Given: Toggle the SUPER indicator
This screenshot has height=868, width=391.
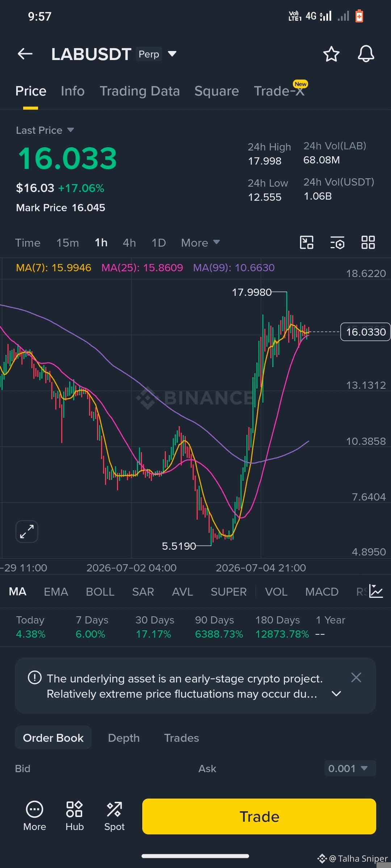Looking at the screenshot, I should 229,592.
